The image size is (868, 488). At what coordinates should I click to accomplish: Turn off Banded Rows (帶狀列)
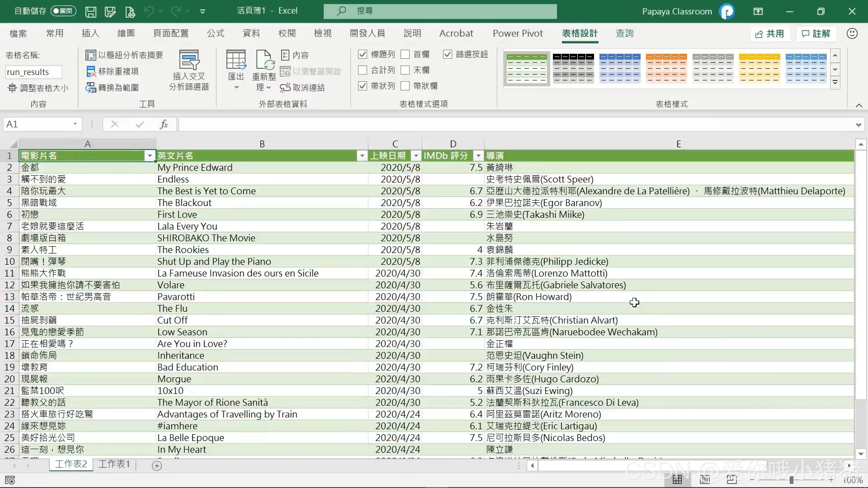click(363, 86)
